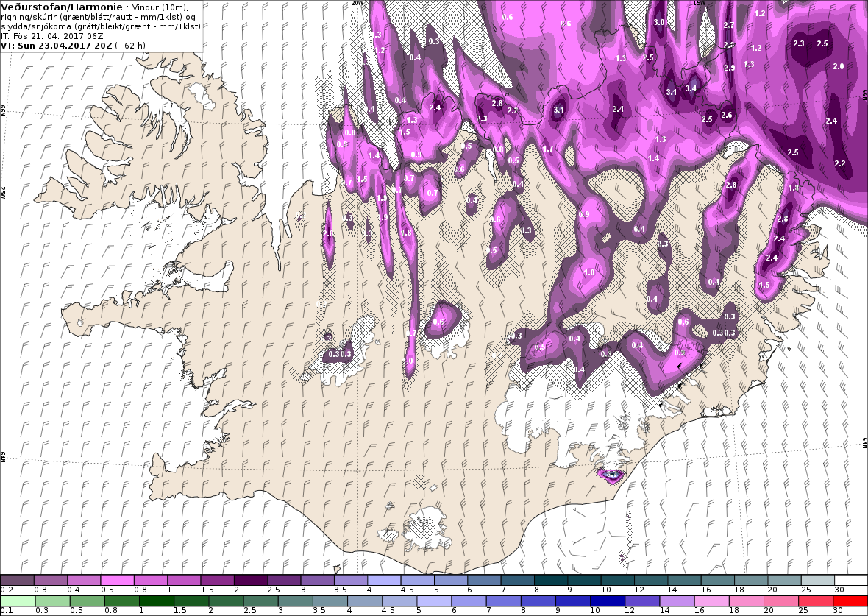Screen dimensions: 868x616
Task: Select top-row swatch between 3 and 3.5
Action: pos(317,580)
